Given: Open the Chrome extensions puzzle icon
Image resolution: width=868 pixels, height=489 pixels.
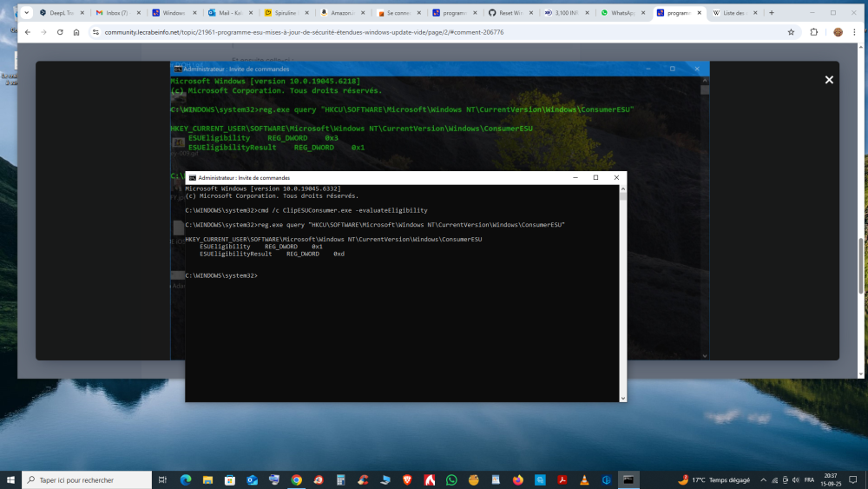Looking at the screenshot, I should [x=814, y=32].
